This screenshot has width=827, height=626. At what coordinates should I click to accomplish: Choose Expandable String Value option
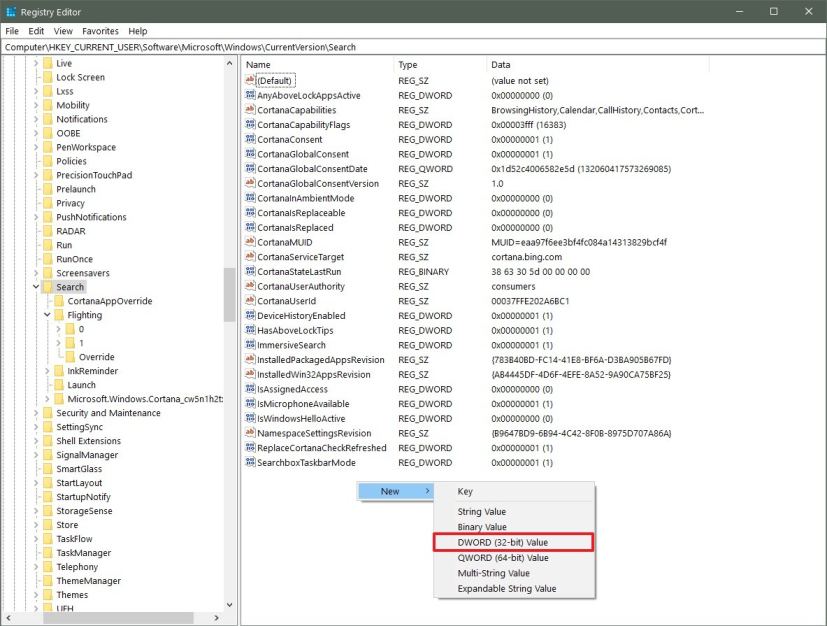514,589
